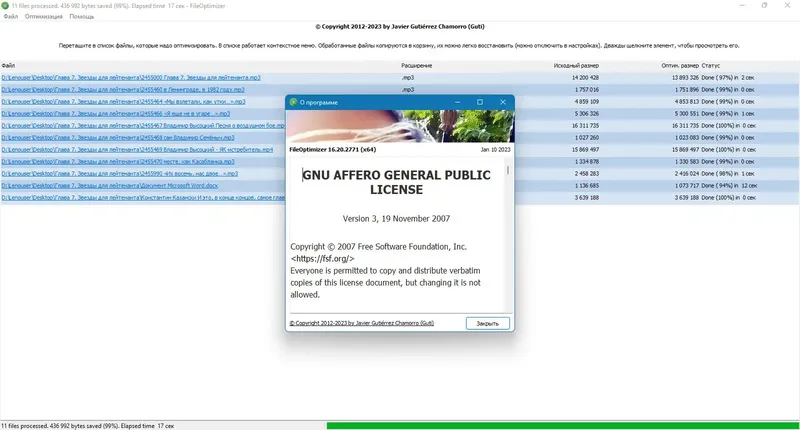800x430 pixels.
Task: Click the original size cell '1 334 878'
Action: click(x=587, y=161)
